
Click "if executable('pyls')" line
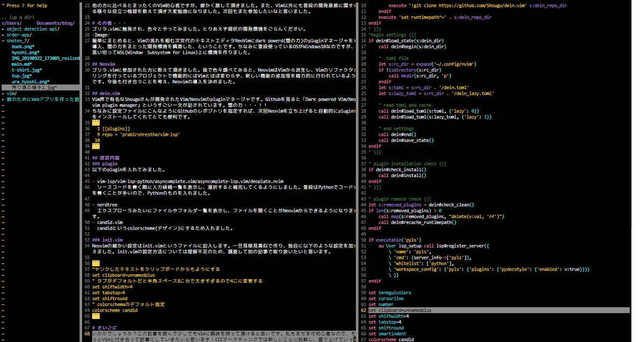[x=395, y=239]
